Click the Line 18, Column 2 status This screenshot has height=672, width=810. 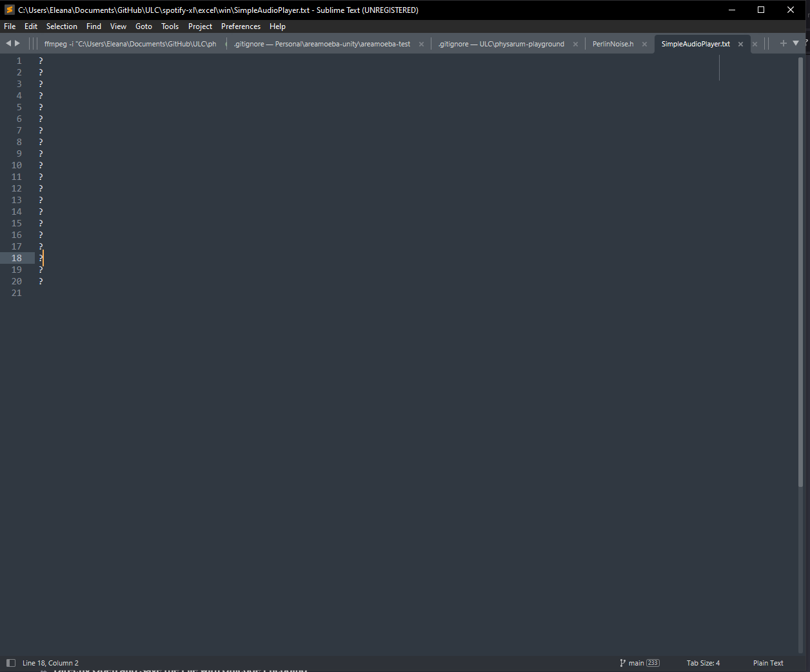pyautogui.click(x=50, y=663)
